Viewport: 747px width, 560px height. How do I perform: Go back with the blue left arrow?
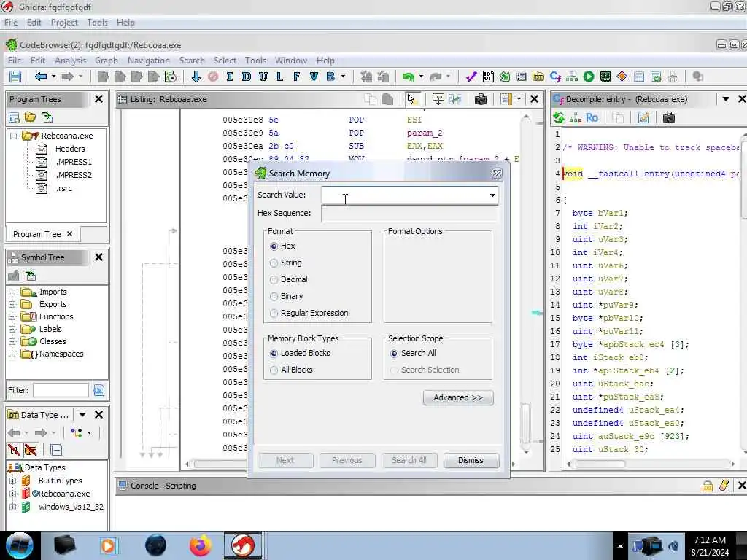[x=41, y=76]
